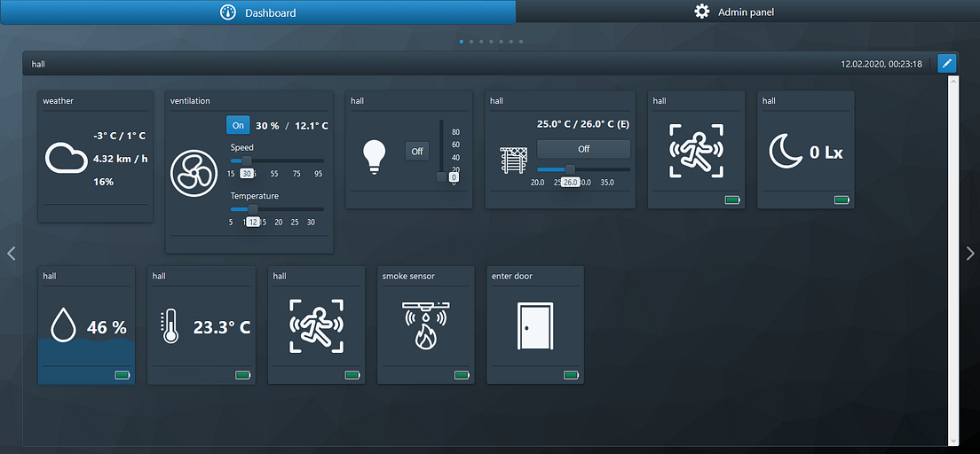Click the -3° C / 1° C weather reading
The width and height of the screenshot is (980, 454).
pos(119,136)
